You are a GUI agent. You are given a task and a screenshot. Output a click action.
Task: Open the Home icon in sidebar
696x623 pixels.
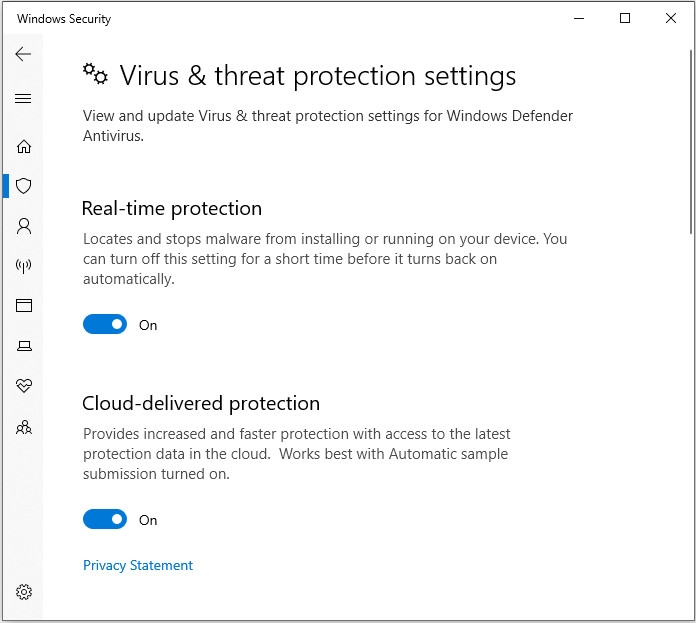(24, 146)
